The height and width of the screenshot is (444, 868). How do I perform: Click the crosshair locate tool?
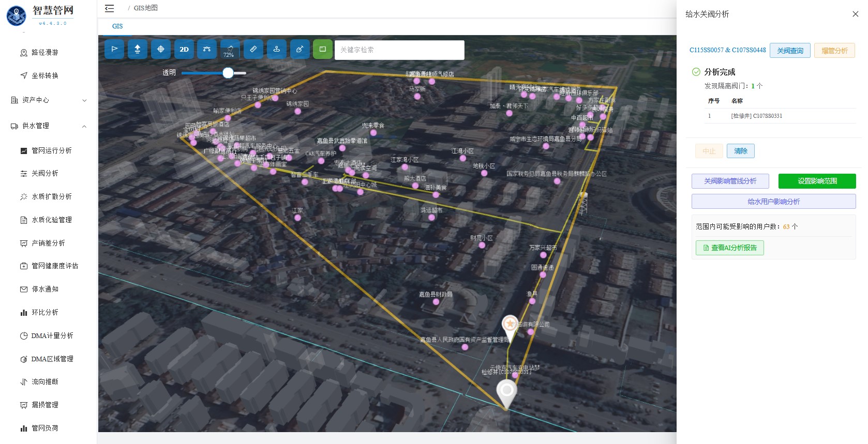(x=161, y=49)
